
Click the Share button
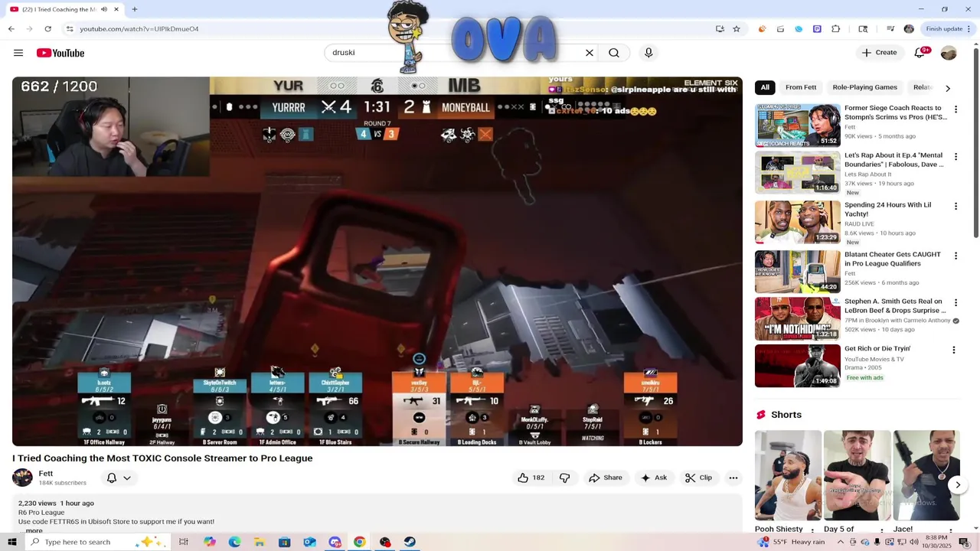tap(605, 478)
